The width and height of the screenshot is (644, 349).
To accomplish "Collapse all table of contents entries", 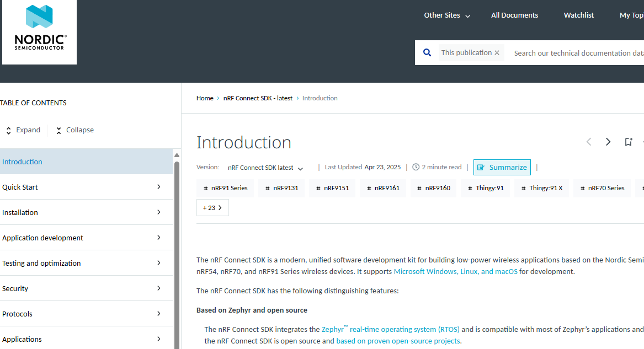I will click(74, 130).
